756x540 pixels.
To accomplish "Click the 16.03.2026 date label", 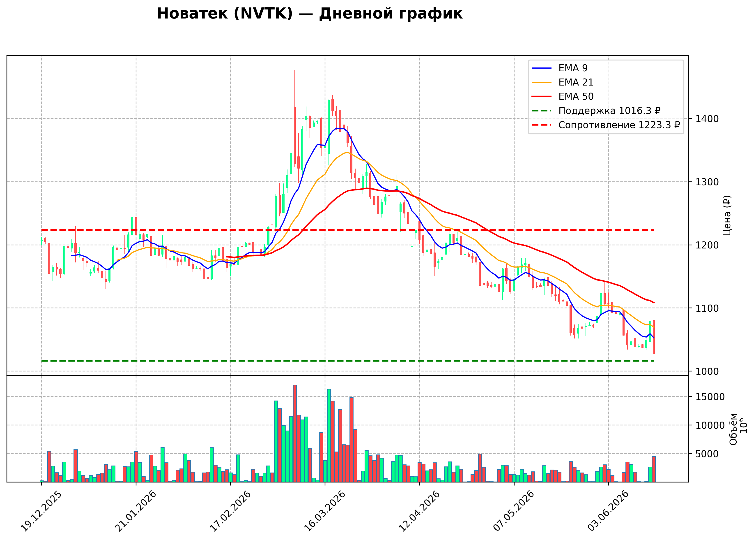I will (324, 511).
